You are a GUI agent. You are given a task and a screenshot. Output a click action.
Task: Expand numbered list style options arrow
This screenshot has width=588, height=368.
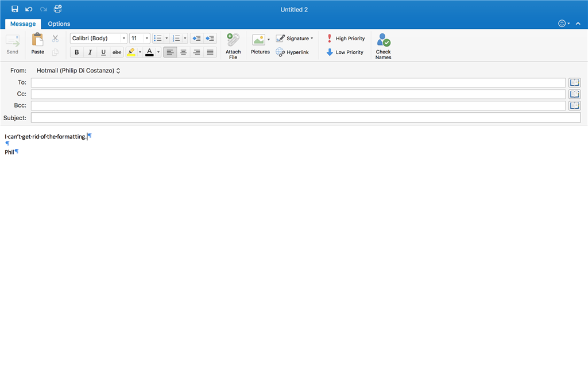point(185,39)
